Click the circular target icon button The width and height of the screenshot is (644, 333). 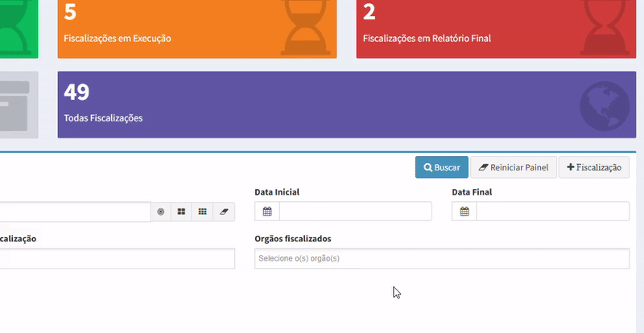point(160,212)
